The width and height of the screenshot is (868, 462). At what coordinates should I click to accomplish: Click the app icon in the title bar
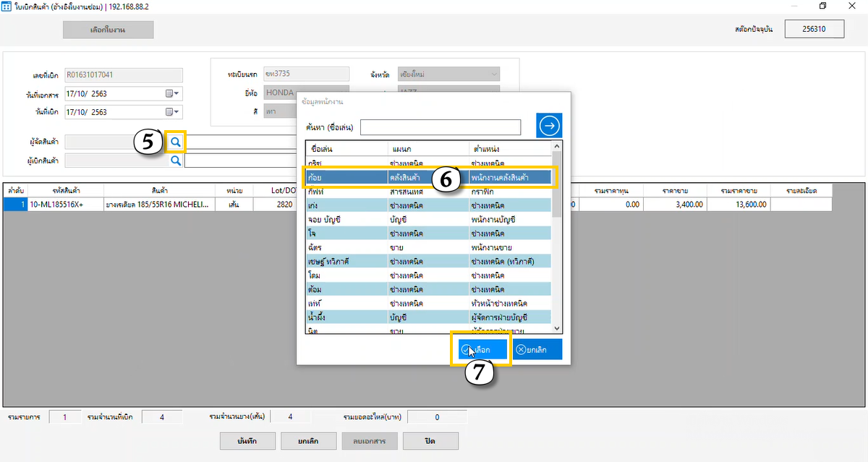pos(7,6)
